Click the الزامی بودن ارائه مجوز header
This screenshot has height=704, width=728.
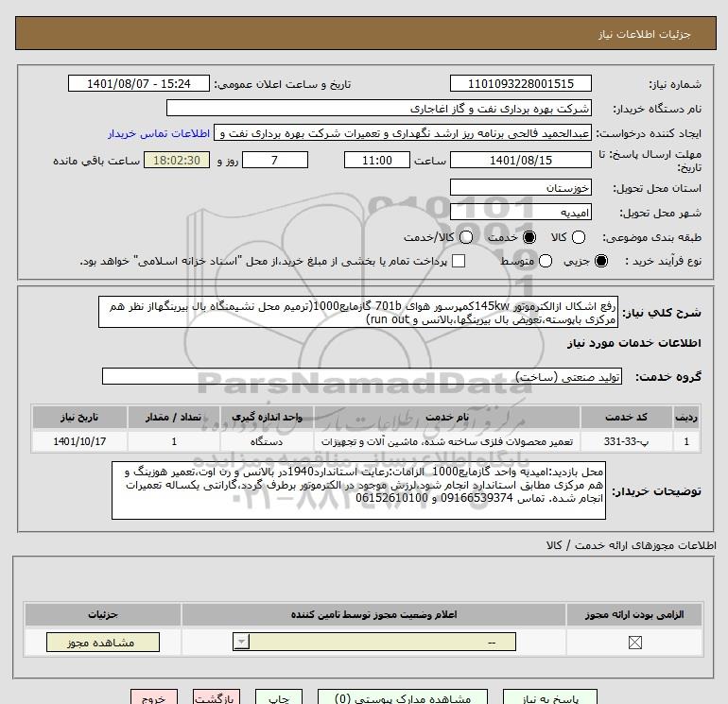pyautogui.click(x=634, y=615)
